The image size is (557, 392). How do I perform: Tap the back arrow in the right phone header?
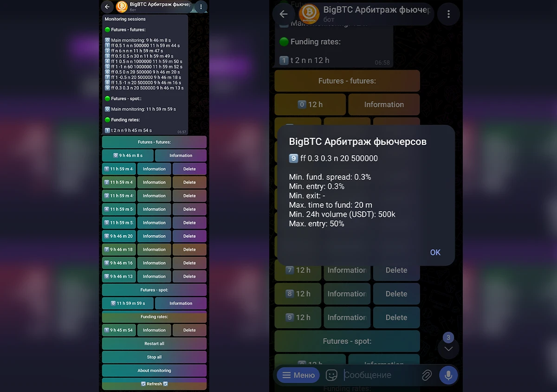pos(284,14)
